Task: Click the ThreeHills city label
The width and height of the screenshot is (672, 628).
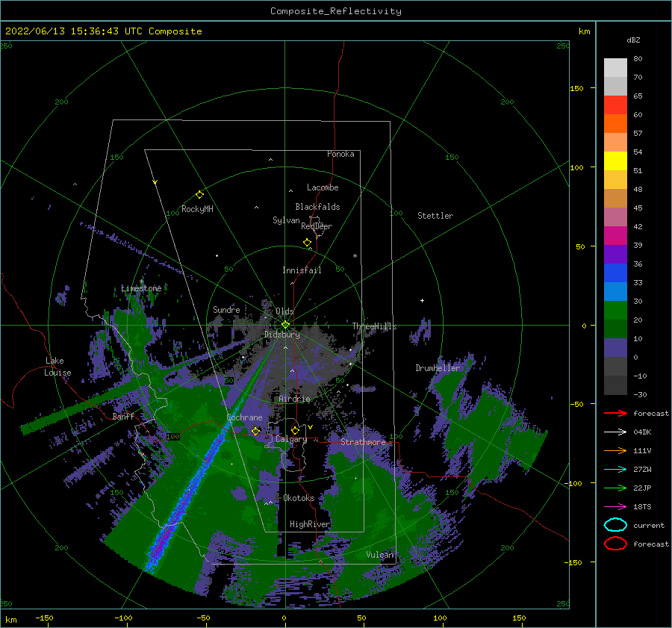Action: pos(374,326)
